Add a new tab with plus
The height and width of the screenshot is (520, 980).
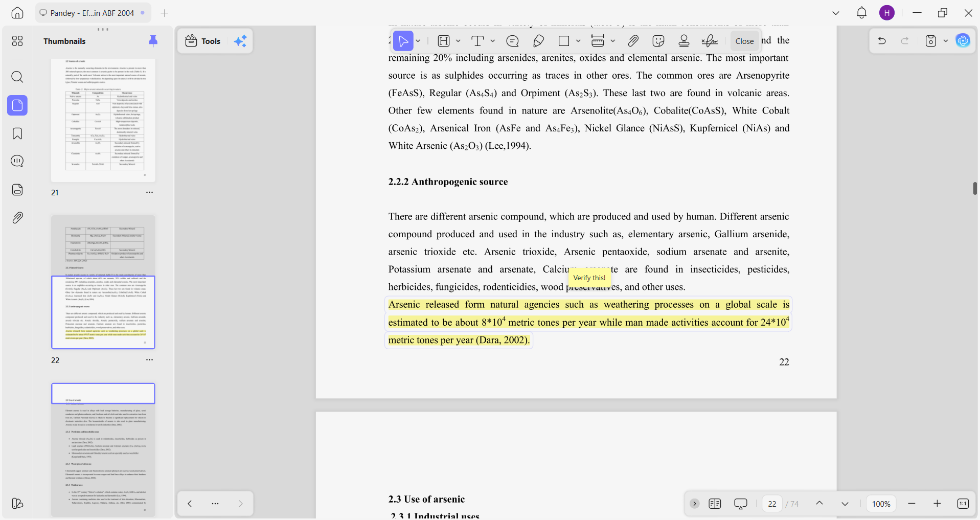pos(164,13)
